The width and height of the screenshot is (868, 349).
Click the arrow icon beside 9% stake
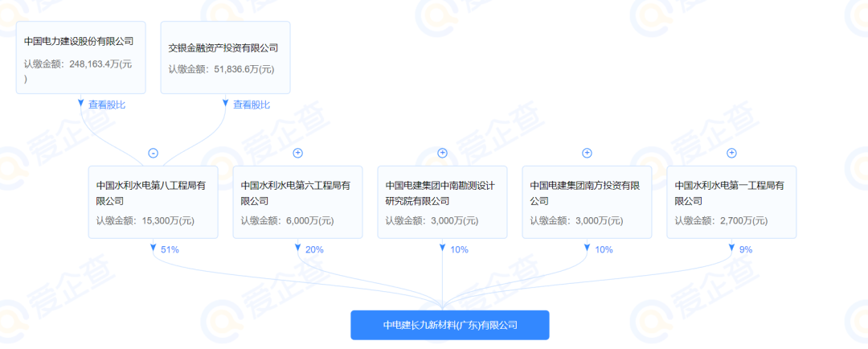731,249
